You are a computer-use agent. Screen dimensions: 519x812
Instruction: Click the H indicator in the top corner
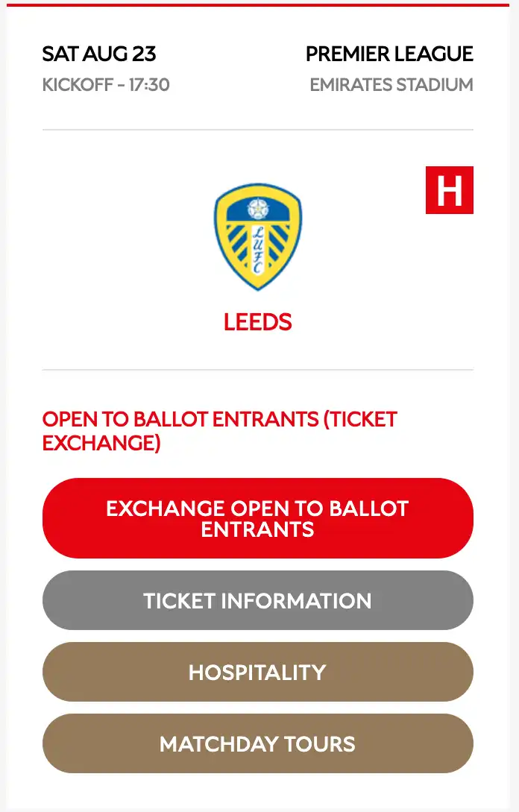pos(448,189)
